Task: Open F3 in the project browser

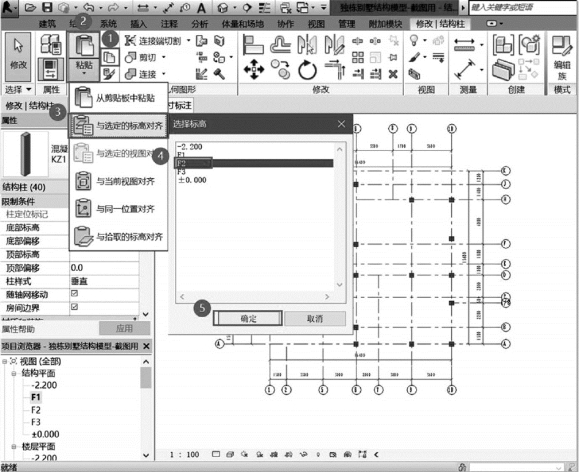Action: click(36, 422)
